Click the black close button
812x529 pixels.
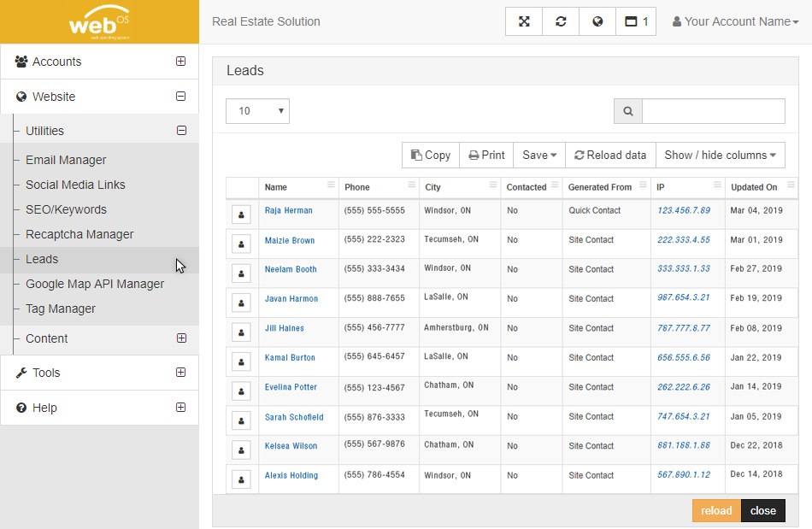(763, 511)
